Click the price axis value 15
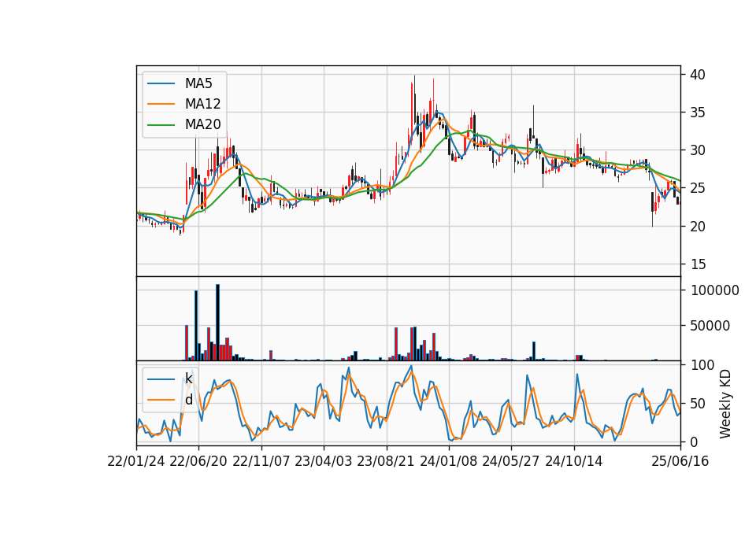 (x=698, y=264)
